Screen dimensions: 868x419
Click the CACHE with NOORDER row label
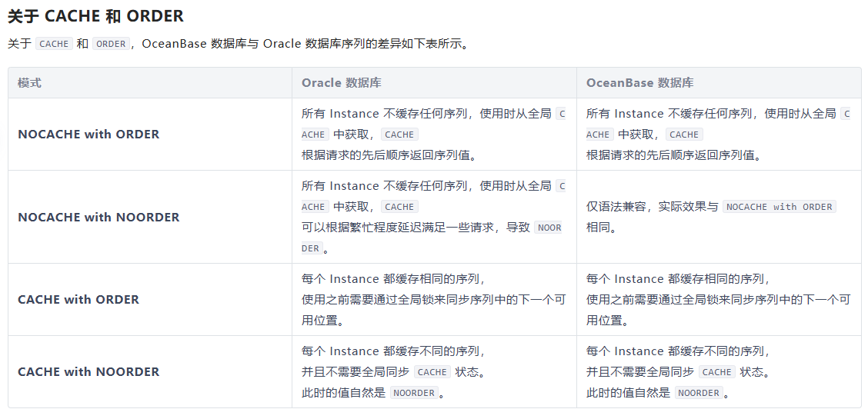click(88, 372)
